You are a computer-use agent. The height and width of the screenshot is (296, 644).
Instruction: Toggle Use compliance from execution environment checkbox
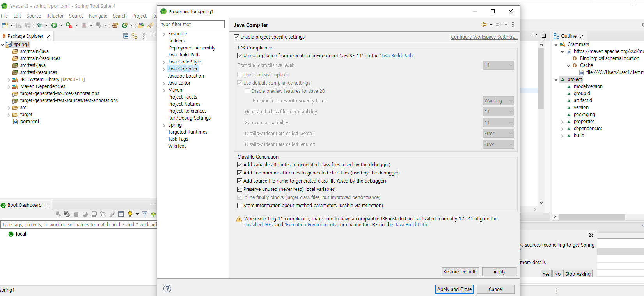[240, 56]
